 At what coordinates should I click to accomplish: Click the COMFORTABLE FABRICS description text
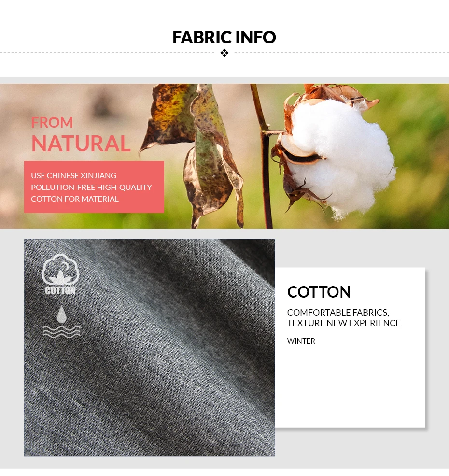pyautogui.click(x=338, y=312)
